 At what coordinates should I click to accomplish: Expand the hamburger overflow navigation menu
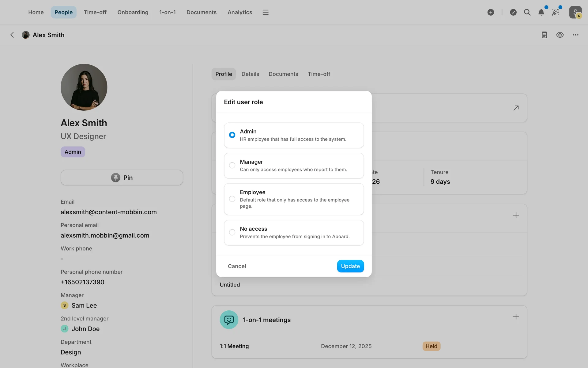(x=266, y=12)
